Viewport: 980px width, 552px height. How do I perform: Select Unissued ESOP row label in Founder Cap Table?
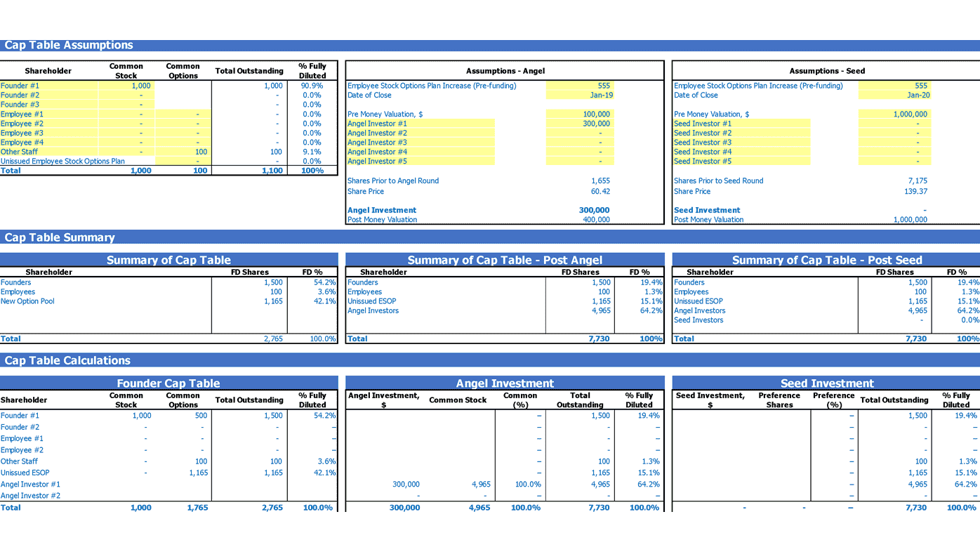(x=25, y=473)
